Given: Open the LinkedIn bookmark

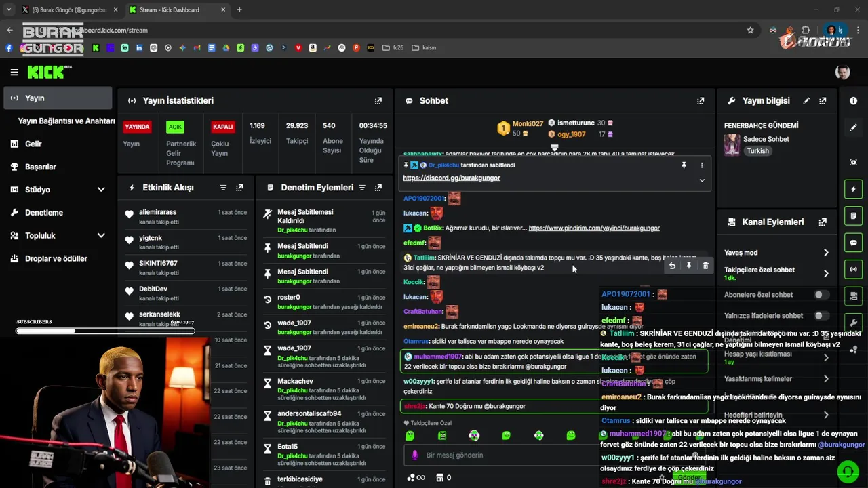Looking at the screenshot, I should pyautogui.click(x=139, y=48).
